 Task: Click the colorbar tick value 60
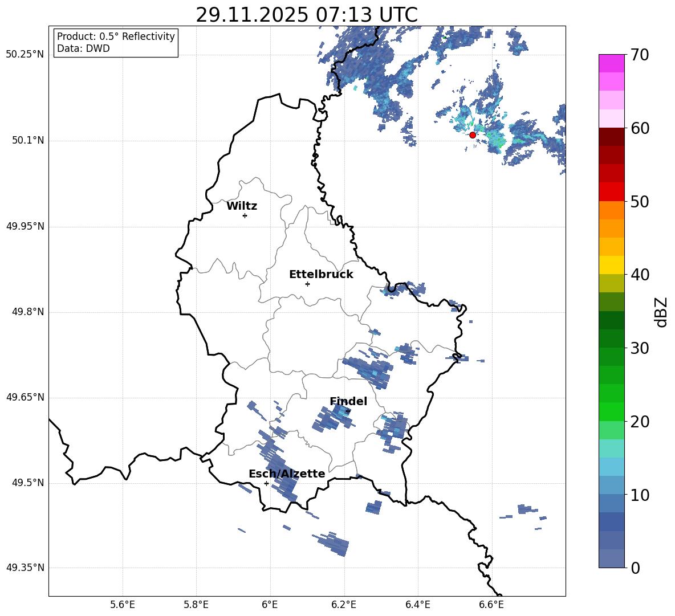pos(640,128)
